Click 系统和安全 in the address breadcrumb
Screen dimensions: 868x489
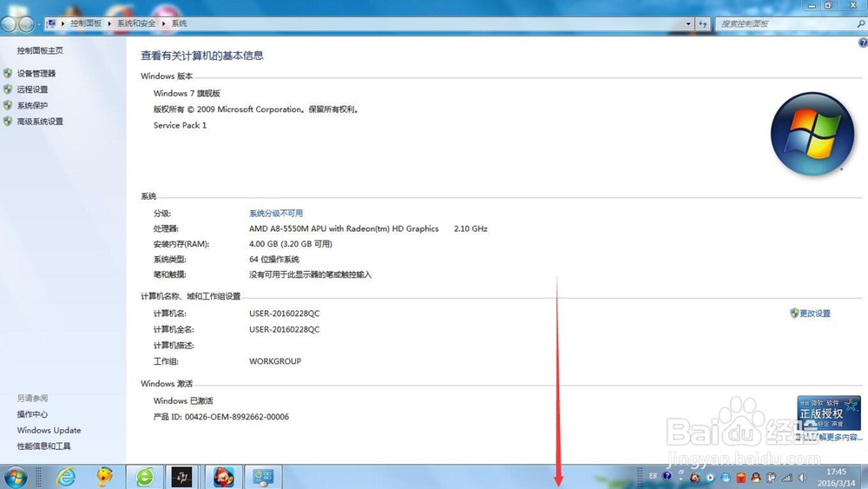tap(136, 23)
